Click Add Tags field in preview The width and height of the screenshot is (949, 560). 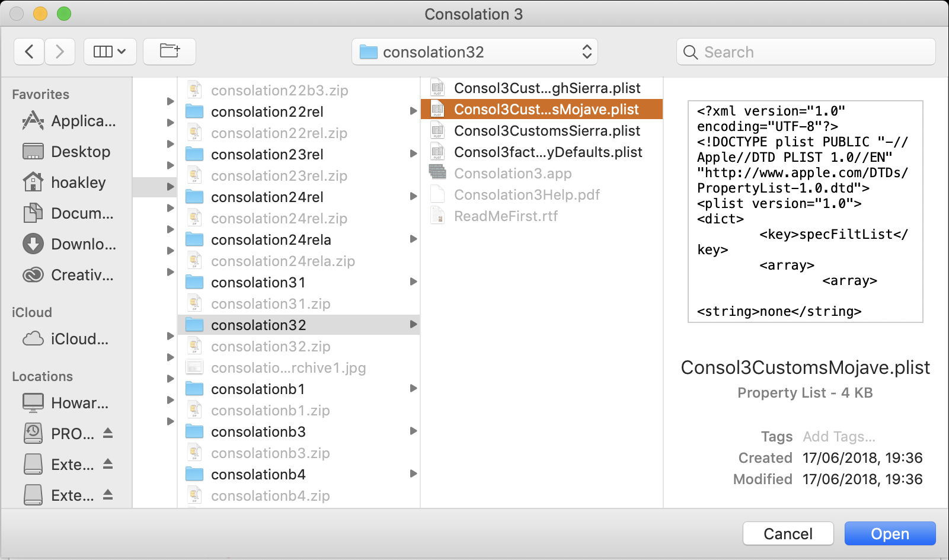(x=839, y=437)
